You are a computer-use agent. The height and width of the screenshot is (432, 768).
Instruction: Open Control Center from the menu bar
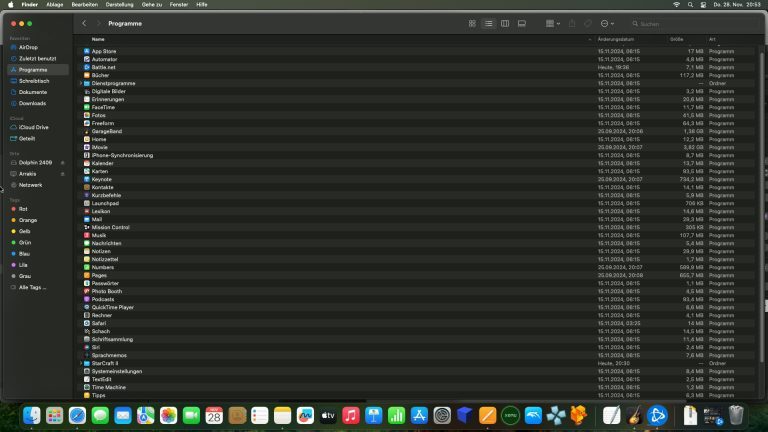tap(703, 4)
